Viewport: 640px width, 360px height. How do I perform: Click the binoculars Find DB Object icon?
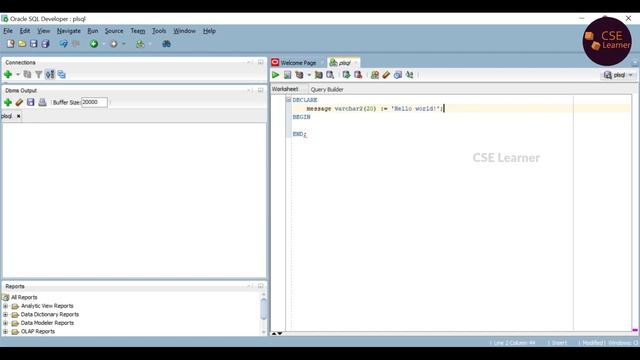(166, 44)
